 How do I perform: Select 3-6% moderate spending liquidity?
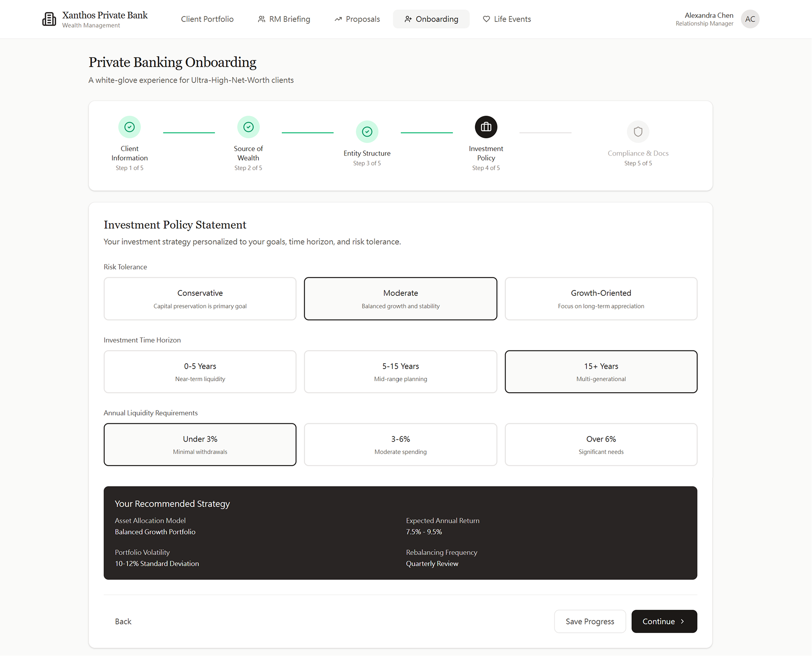pyautogui.click(x=400, y=444)
